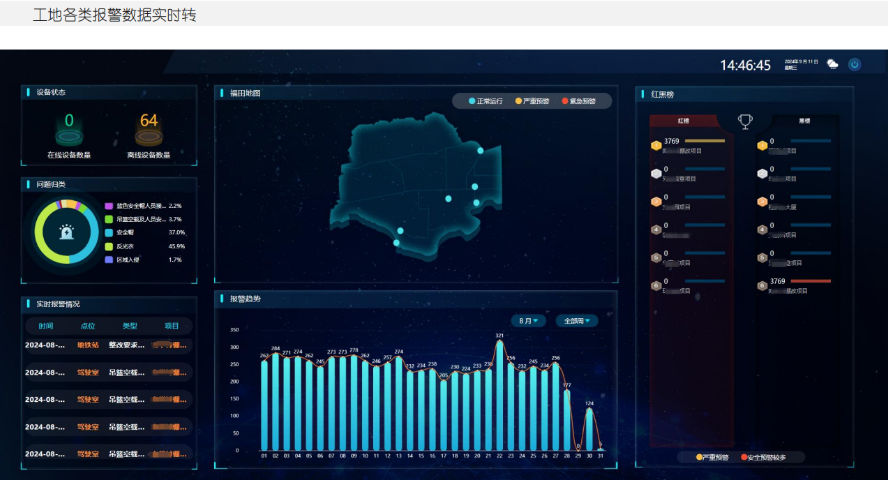Viewport: 888px width, 480px height.
Task: Open the 8月 month dropdown
Action: point(529,321)
